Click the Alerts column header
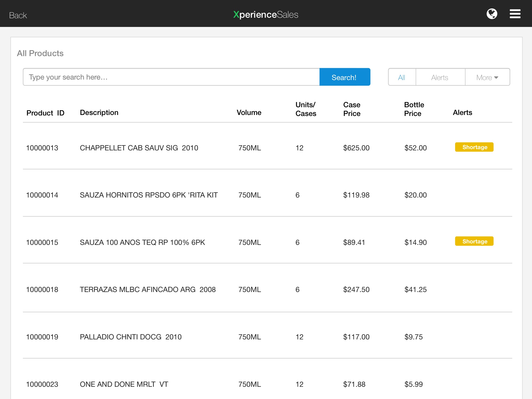This screenshot has height=399, width=532. pyautogui.click(x=462, y=112)
